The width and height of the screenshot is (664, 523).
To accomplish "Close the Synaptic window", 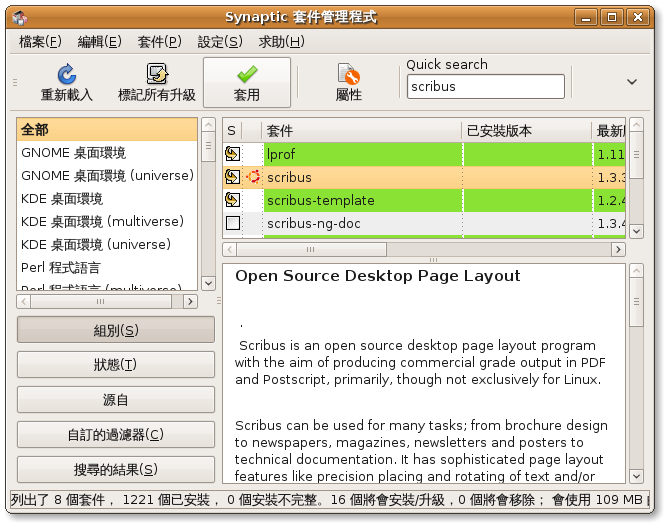I will point(638,18).
